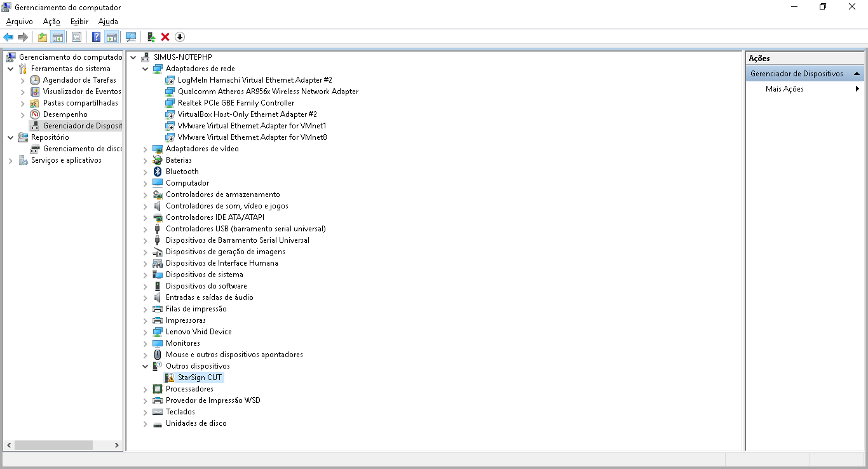Expand Controladores USB category

(146, 229)
